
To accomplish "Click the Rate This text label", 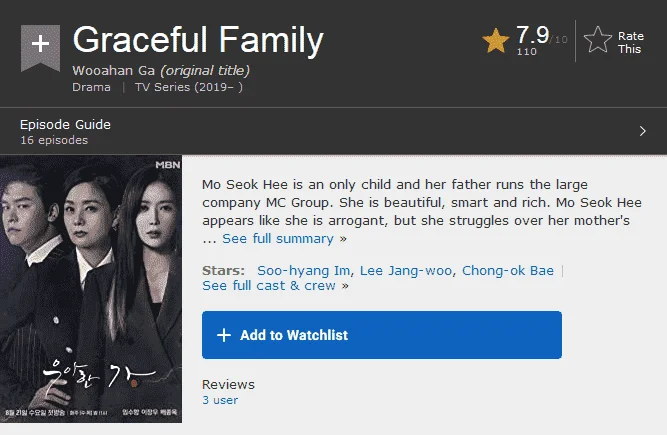I will click(x=630, y=43).
